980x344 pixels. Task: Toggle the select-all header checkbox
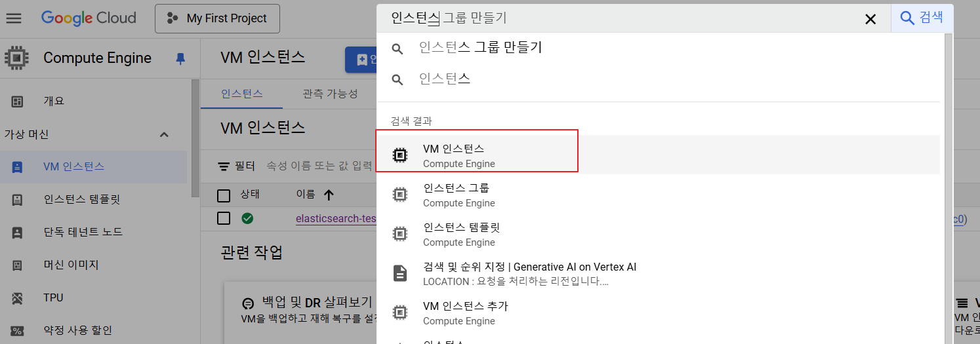tap(224, 195)
